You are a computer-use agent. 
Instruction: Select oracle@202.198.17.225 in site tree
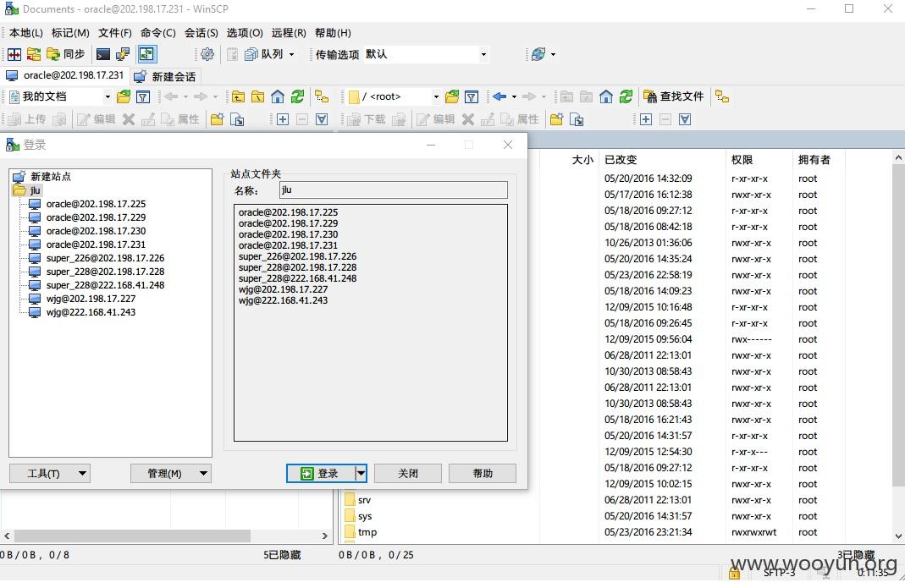(x=96, y=204)
